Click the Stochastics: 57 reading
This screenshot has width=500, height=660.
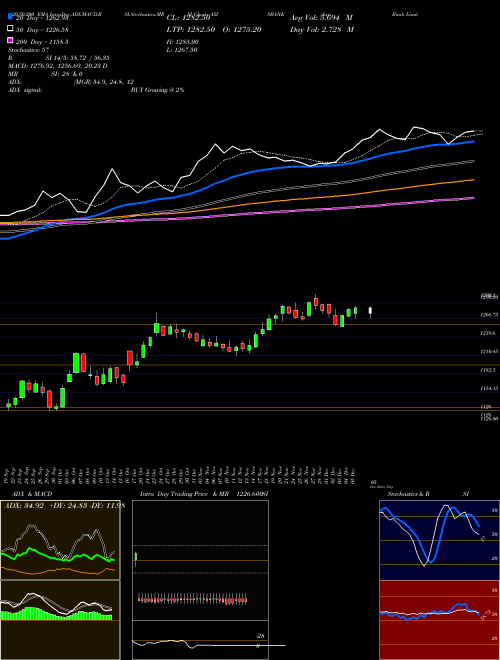click(x=28, y=50)
